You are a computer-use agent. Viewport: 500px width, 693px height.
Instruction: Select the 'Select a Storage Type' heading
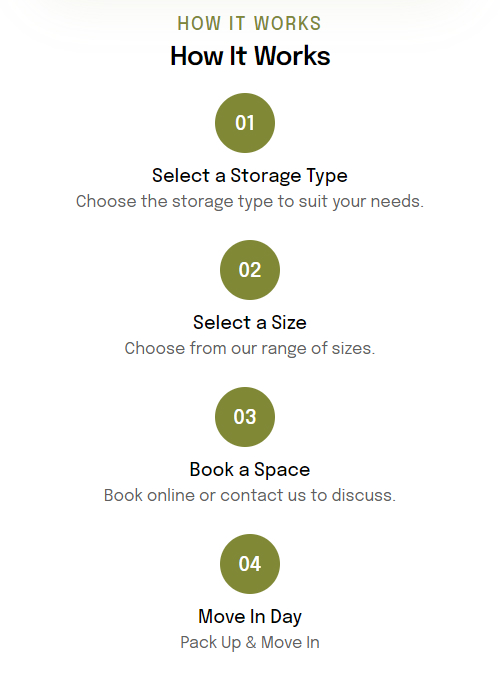pos(250,176)
